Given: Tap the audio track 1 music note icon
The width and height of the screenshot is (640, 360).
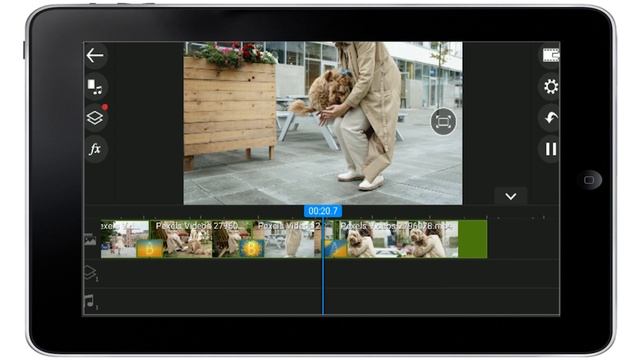Looking at the screenshot, I should coord(90,302).
